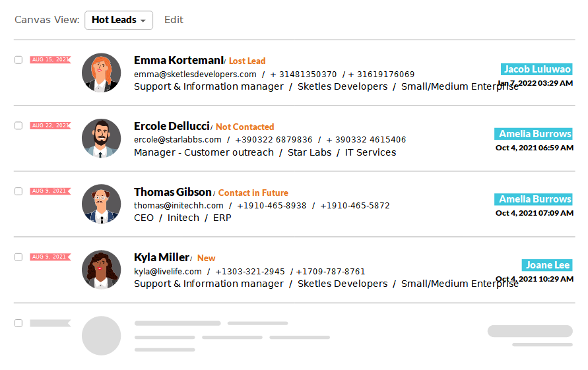The height and width of the screenshot is (370, 588).
Task: Select Thomas Gibson's profile avatar
Action: (x=101, y=204)
